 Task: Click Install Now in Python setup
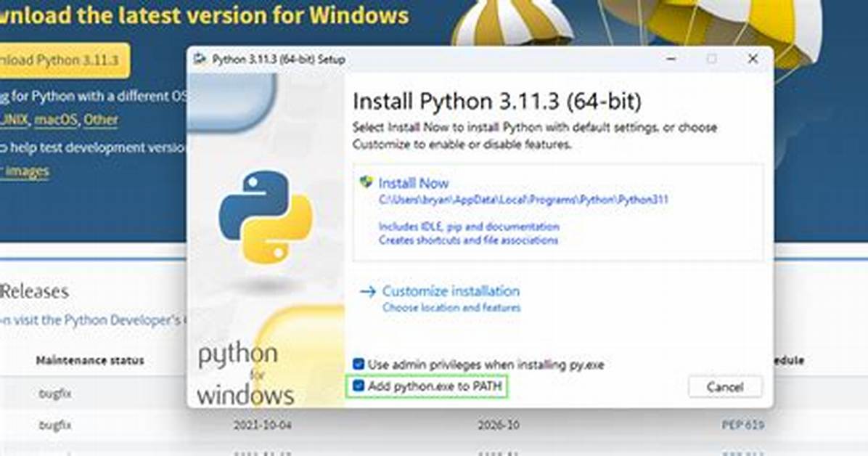[x=414, y=184]
